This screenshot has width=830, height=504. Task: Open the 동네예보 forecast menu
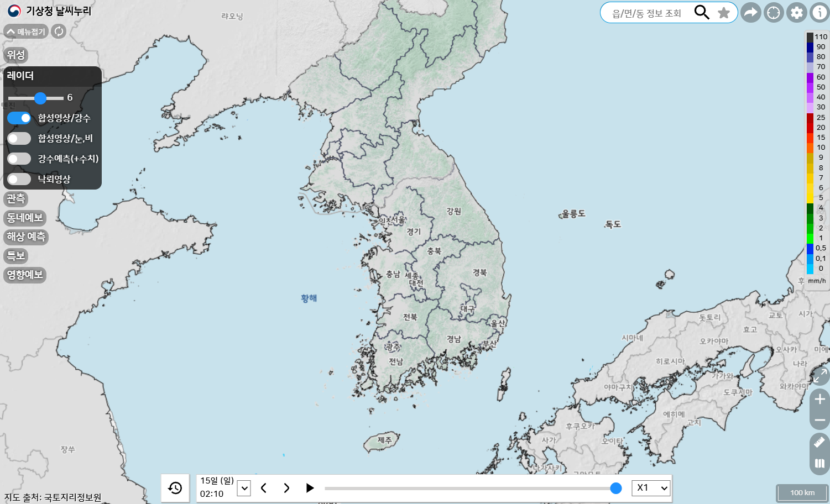25,218
